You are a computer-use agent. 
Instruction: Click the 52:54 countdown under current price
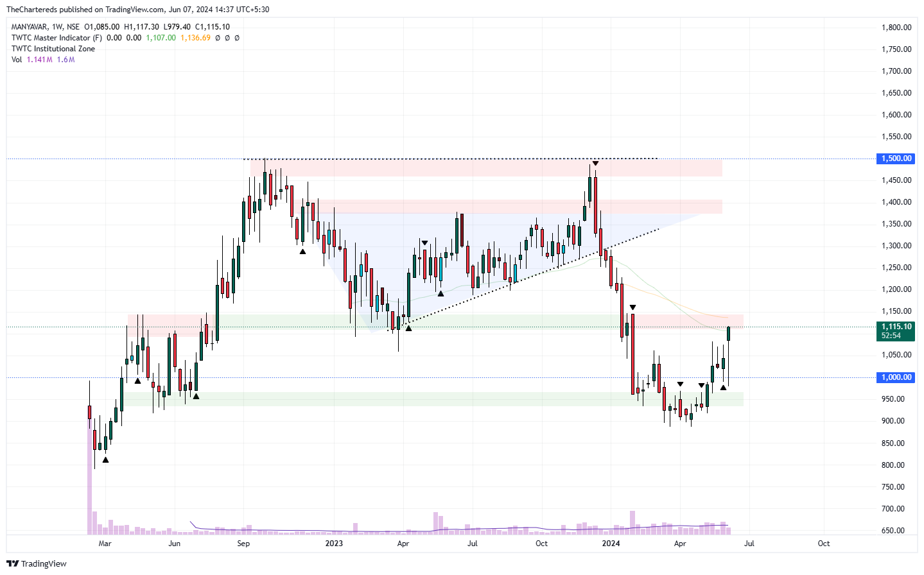point(891,336)
